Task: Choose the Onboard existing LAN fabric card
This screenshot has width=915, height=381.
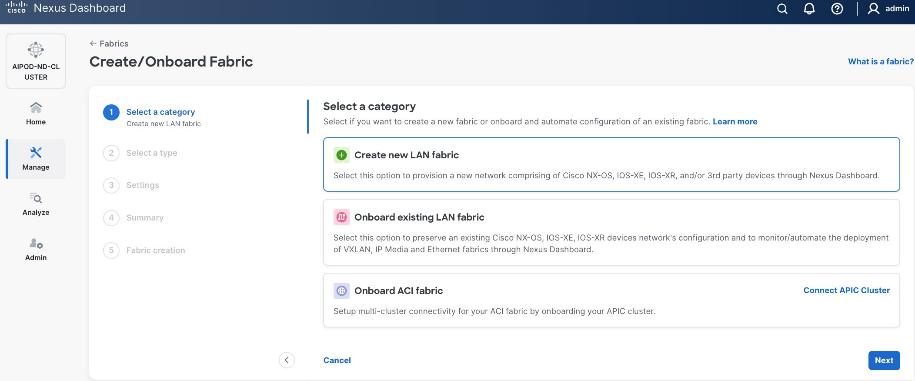Action: 611,232
